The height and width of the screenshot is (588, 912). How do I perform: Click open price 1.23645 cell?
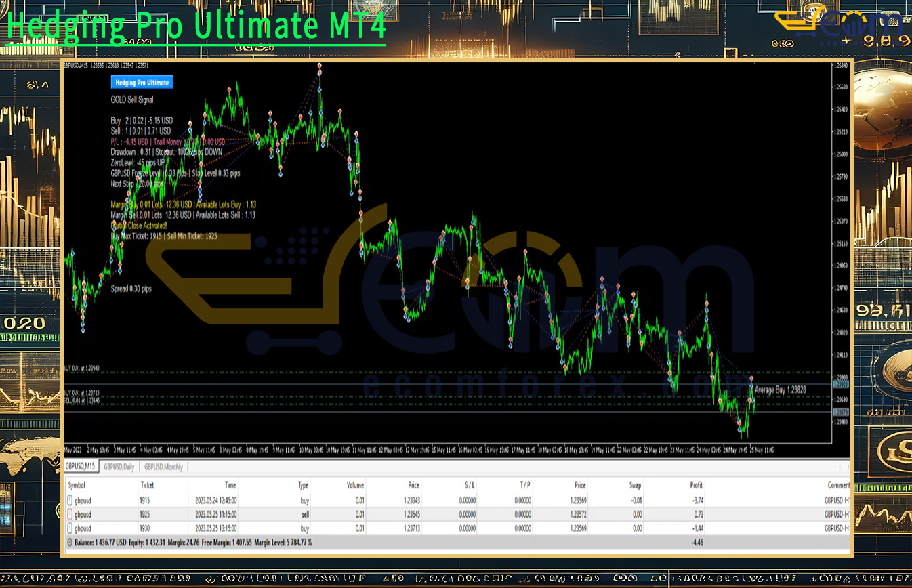click(411, 514)
